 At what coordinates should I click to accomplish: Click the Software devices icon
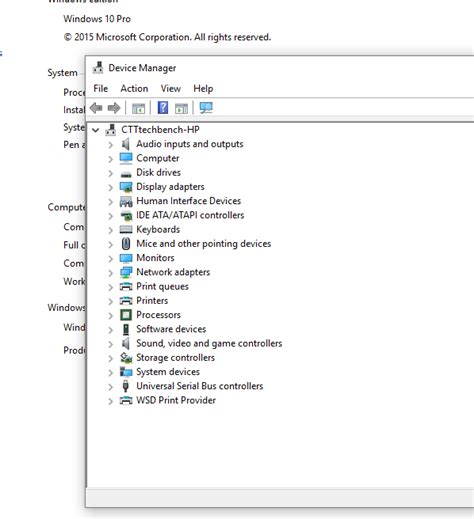pos(126,329)
